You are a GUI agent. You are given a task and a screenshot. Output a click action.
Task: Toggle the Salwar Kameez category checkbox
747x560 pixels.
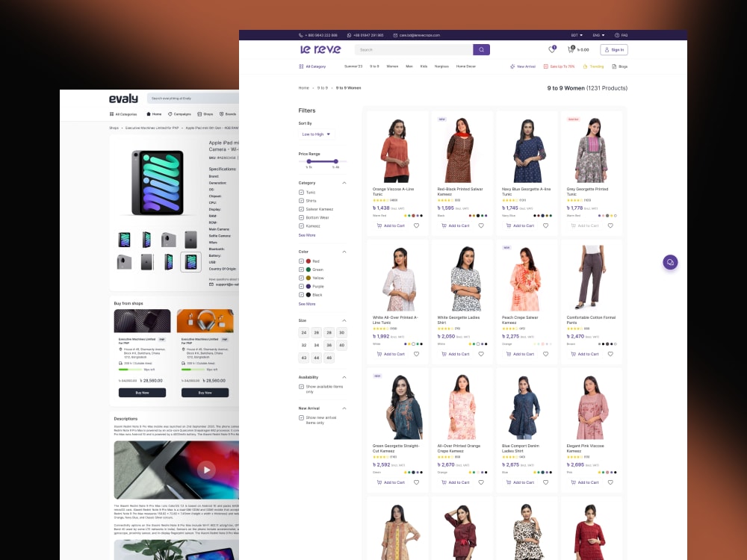pyautogui.click(x=301, y=209)
